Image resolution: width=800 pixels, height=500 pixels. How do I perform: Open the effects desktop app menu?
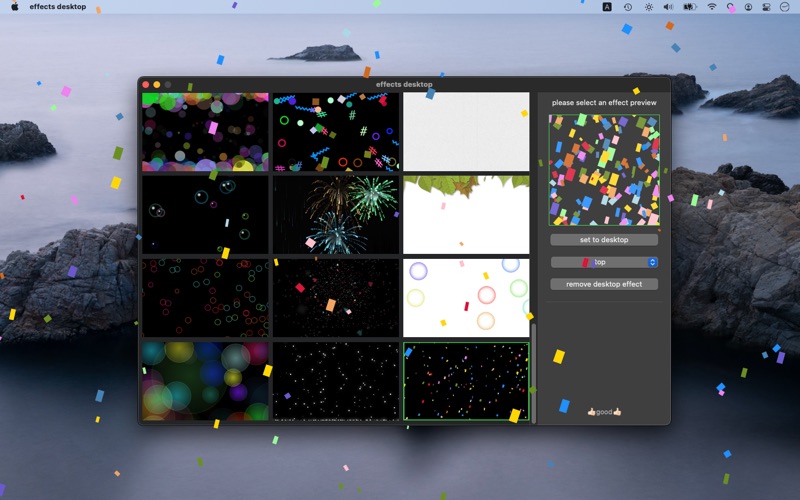[x=58, y=7]
